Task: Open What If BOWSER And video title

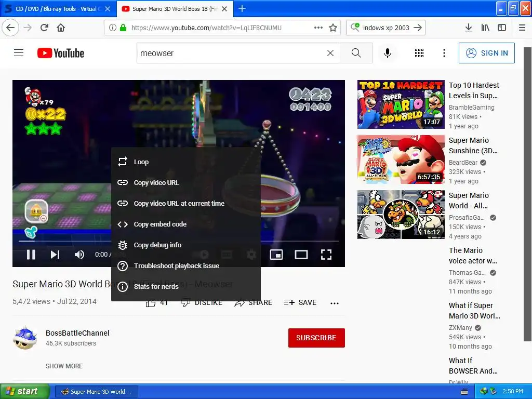Action: click(473, 365)
